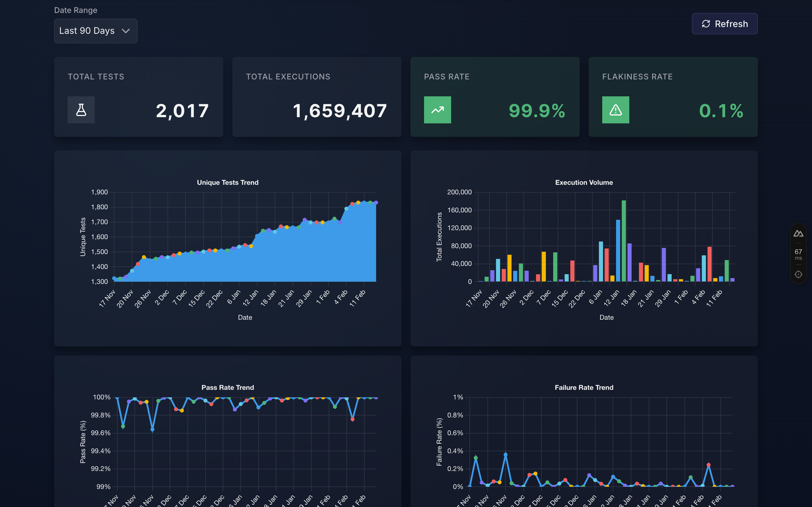
Task: Activate the component inspector crosshair icon
Action: tap(798, 274)
